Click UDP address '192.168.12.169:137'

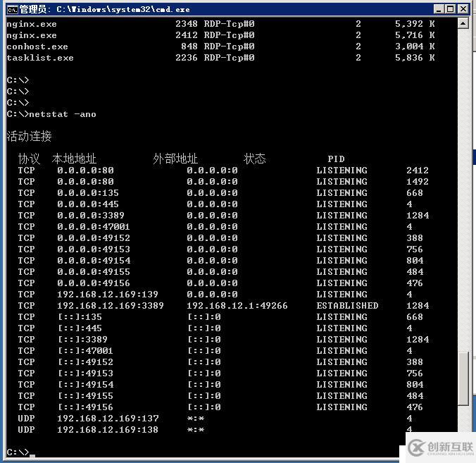pyautogui.click(x=108, y=419)
